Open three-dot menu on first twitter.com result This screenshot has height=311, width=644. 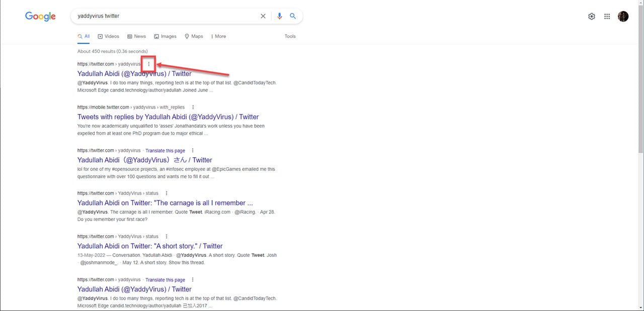pyautogui.click(x=148, y=64)
